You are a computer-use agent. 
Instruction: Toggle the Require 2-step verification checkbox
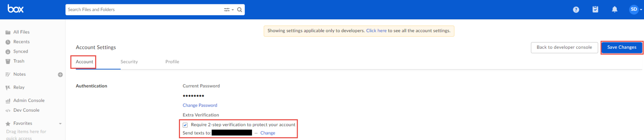pos(185,125)
